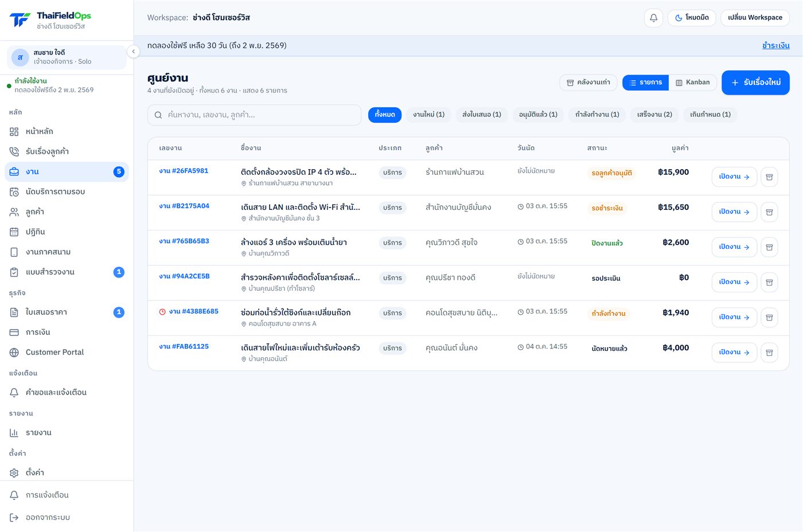803x532 pixels.
Task: Open ตั้งค่า settings in the sidebar
Action: [x=67, y=473]
